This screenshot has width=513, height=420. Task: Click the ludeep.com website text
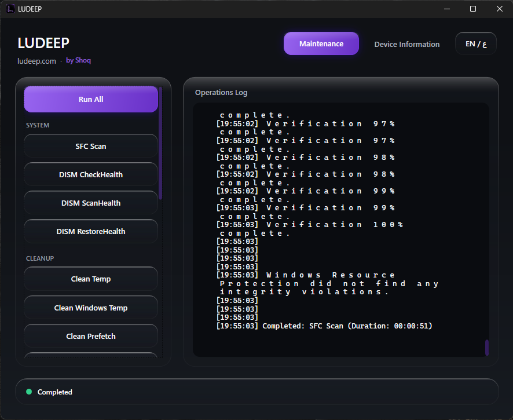point(36,61)
